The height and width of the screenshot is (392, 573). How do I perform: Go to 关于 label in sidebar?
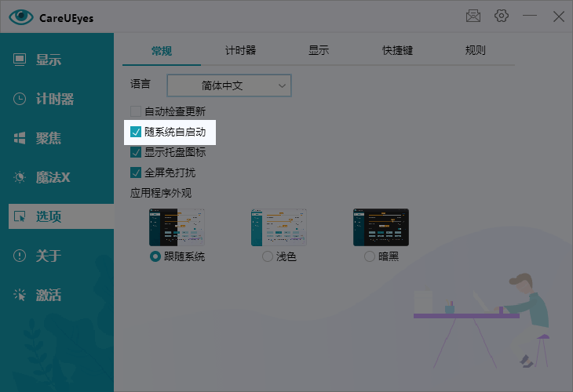pyautogui.click(x=49, y=256)
